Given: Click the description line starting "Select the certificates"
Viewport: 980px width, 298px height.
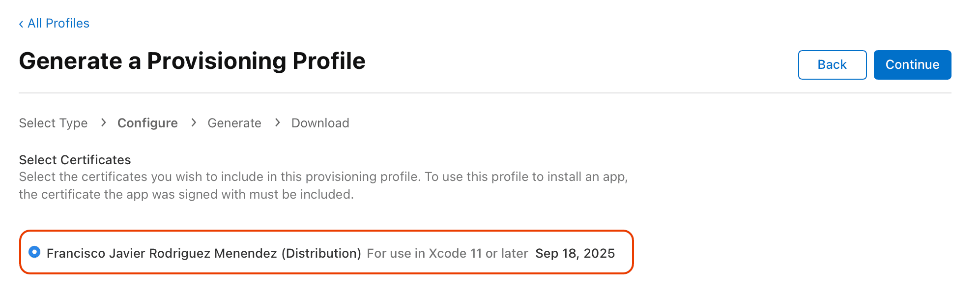Looking at the screenshot, I should tap(323, 177).
